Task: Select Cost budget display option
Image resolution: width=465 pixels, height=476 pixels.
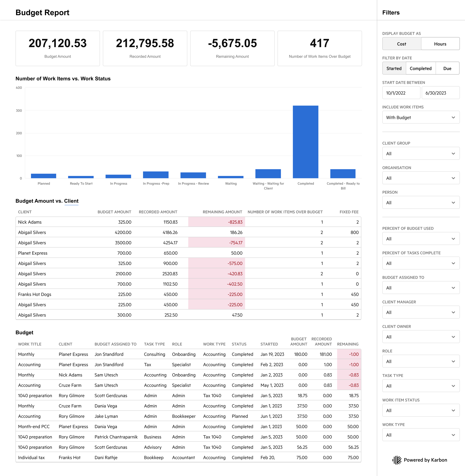Action: [x=402, y=44]
